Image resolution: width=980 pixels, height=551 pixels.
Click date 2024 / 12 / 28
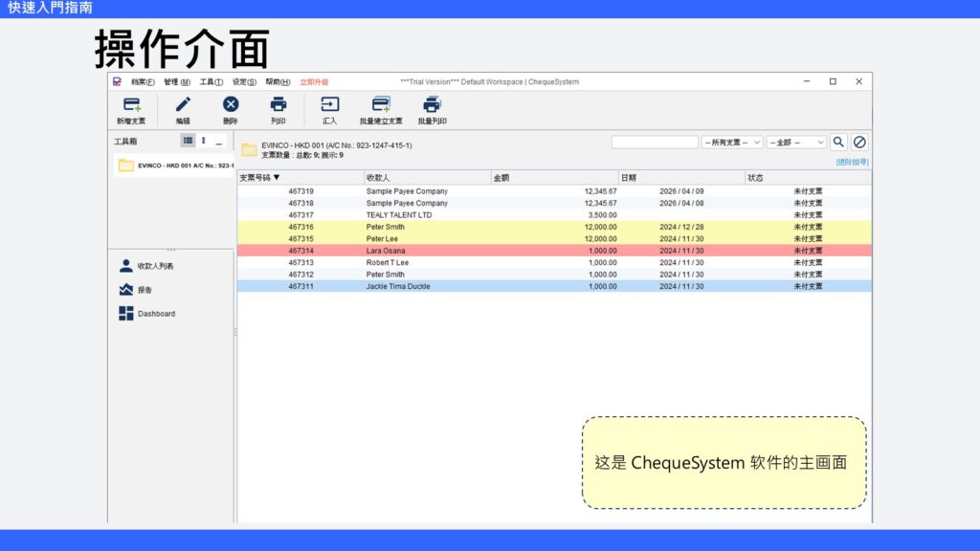(x=681, y=227)
